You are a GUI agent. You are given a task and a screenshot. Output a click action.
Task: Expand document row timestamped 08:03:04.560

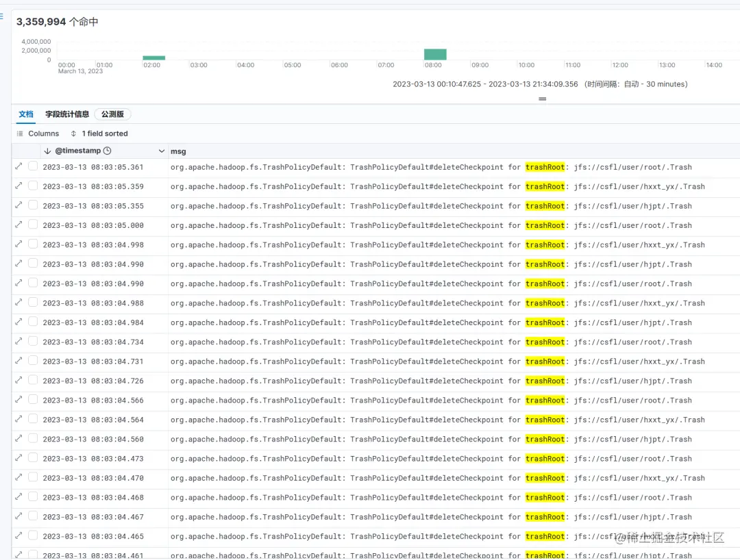[18, 438]
